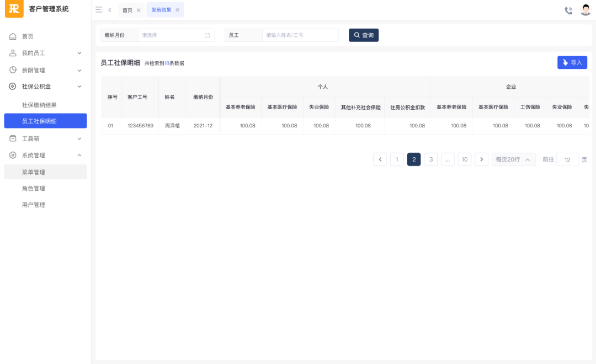
Task: Switch to the 首页 tab
Action: click(x=127, y=9)
